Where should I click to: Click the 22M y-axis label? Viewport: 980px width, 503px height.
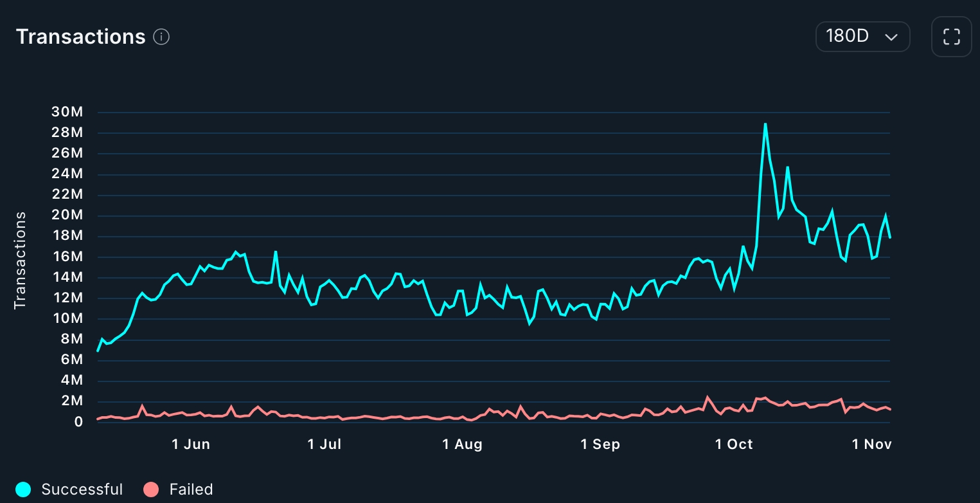(x=67, y=194)
